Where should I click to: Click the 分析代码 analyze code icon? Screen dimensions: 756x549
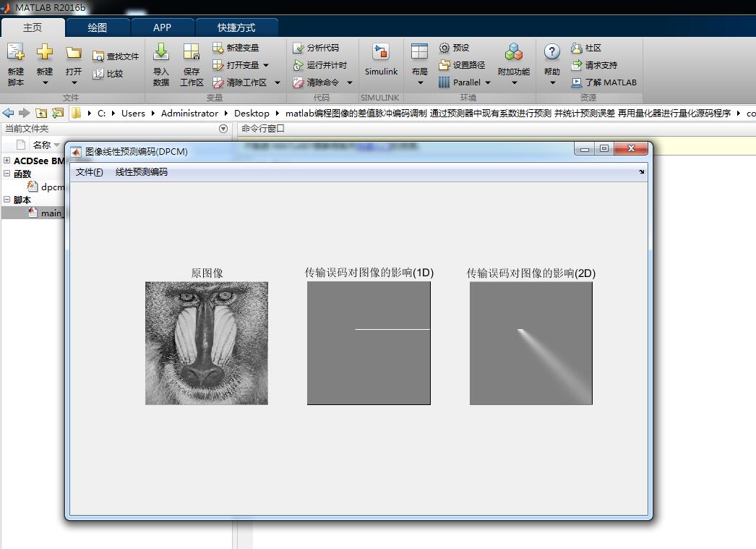298,47
